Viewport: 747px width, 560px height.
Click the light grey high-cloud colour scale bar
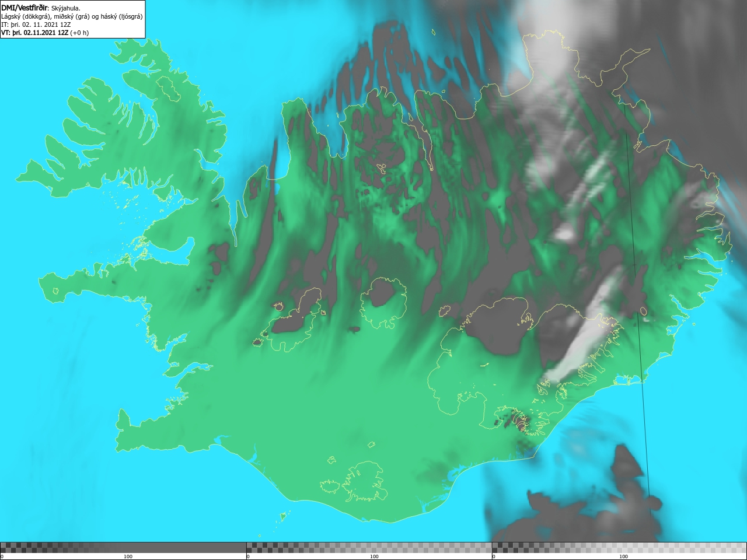click(619, 548)
